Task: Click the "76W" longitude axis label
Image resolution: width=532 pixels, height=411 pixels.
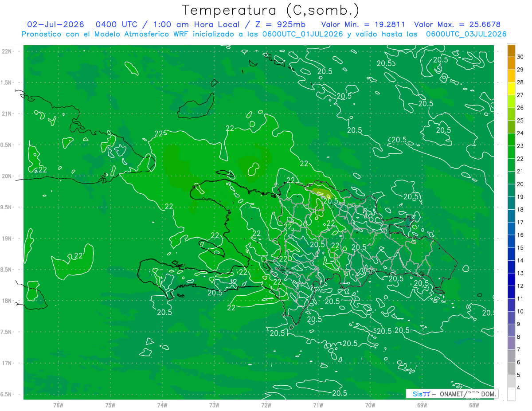Action: pyautogui.click(x=58, y=405)
